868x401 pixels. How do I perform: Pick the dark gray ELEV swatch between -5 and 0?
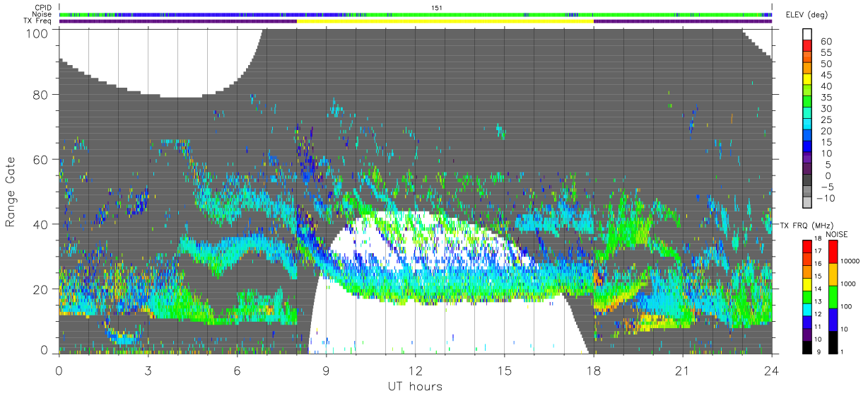(x=807, y=180)
